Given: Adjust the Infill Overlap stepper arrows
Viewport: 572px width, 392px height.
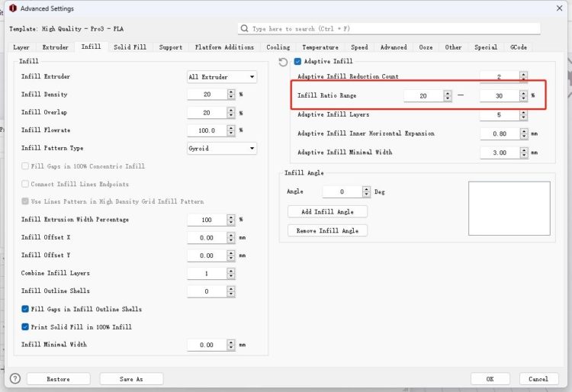Looking at the screenshot, I should point(231,113).
